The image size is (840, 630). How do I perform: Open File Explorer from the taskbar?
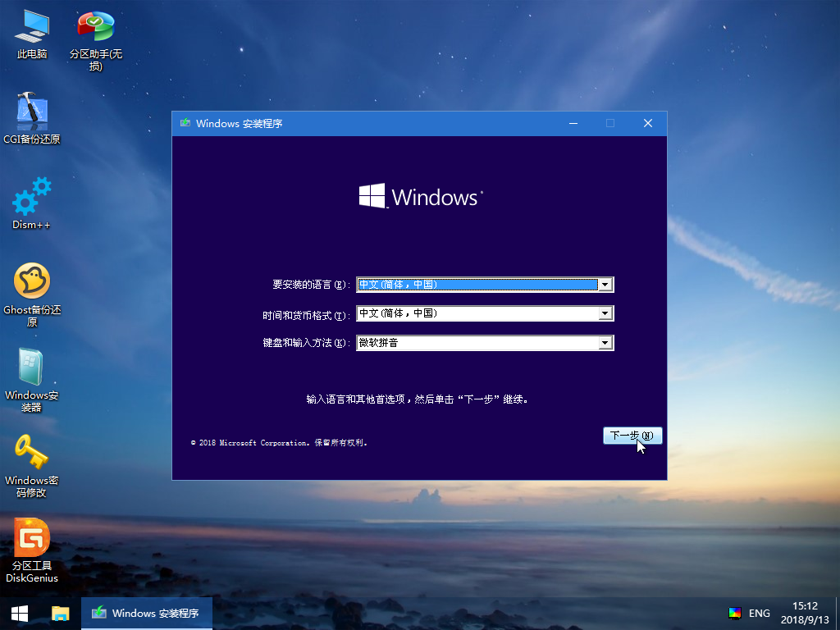(61, 613)
